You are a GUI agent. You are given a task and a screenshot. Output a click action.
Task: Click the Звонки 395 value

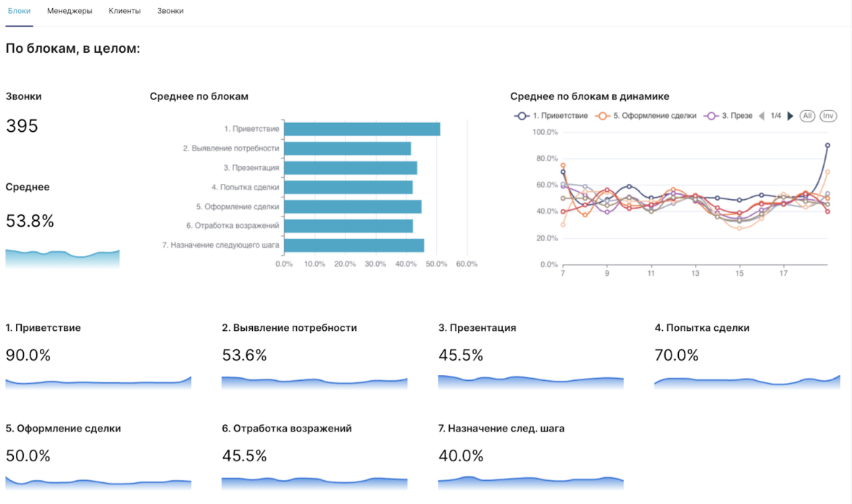click(22, 127)
